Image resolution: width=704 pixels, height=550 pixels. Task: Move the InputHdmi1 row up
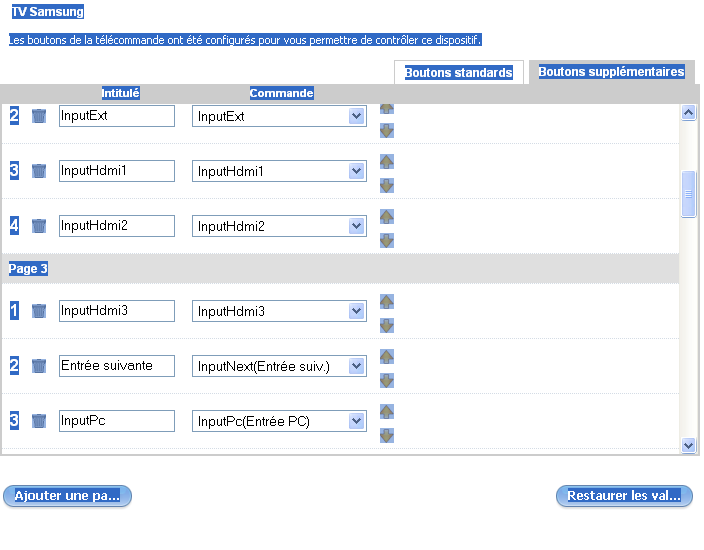tap(387, 162)
